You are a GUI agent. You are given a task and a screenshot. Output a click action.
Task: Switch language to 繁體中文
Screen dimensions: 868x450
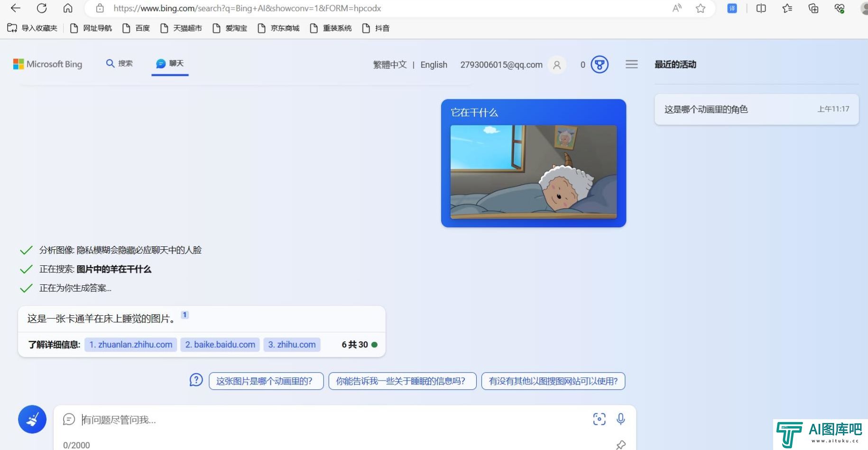[390, 65]
